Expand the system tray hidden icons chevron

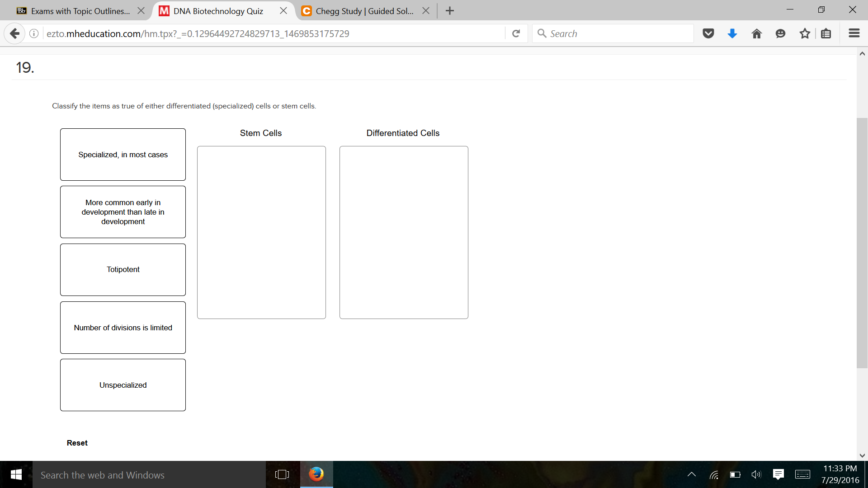point(691,474)
